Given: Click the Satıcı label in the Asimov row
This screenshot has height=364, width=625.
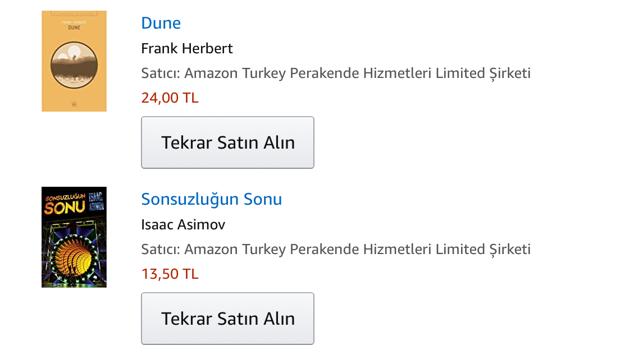Looking at the screenshot, I should 159,250.
